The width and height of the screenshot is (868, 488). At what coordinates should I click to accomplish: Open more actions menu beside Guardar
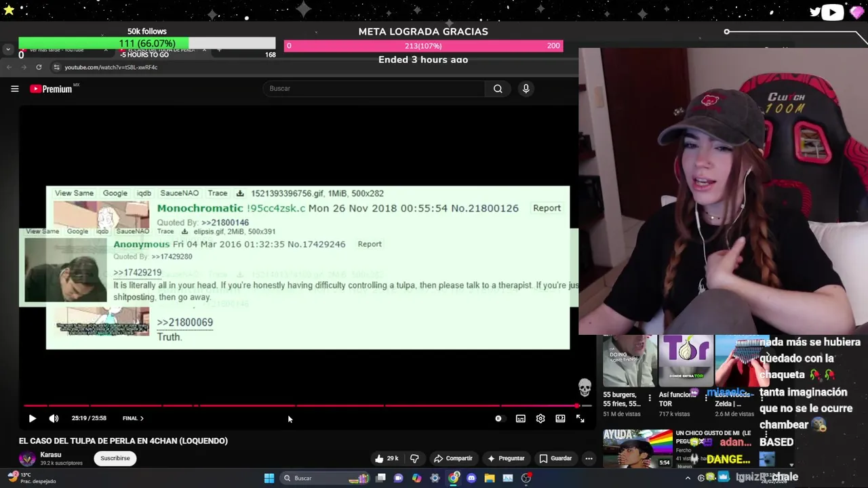[589, 458]
